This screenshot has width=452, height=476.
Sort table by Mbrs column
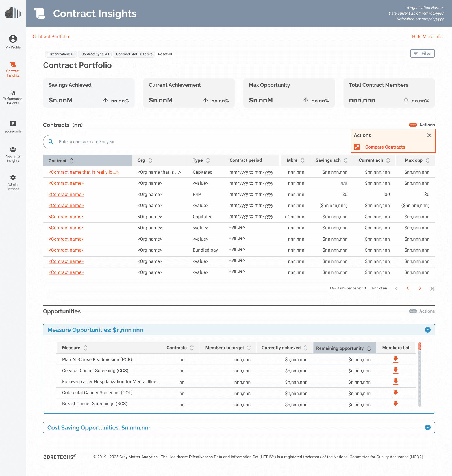pyautogui.click(x=295, y=160)
